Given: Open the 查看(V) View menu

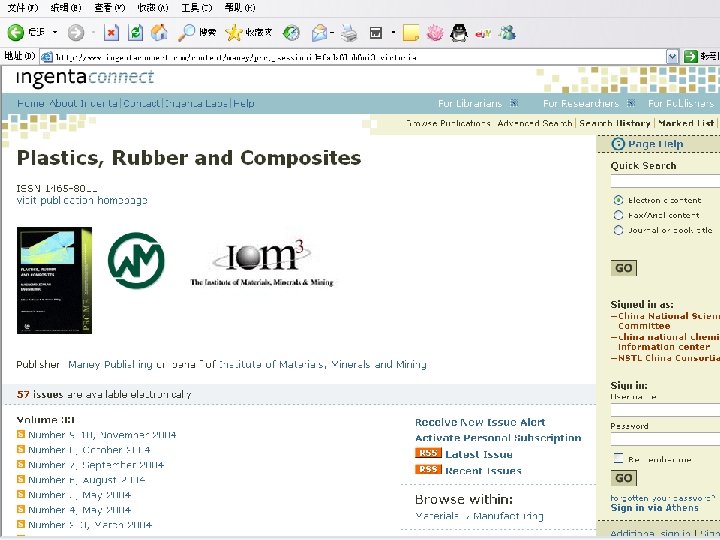Looking at the screenshot, I should 109,7.
